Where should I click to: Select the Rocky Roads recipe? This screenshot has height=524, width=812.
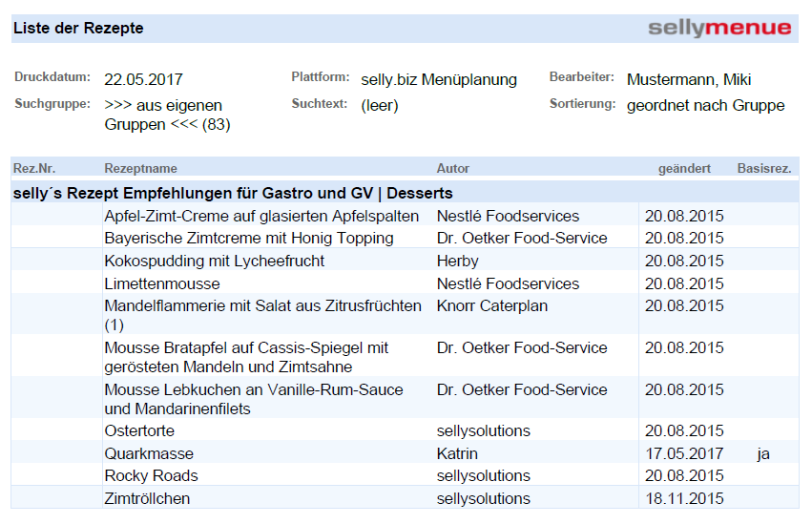152,475
